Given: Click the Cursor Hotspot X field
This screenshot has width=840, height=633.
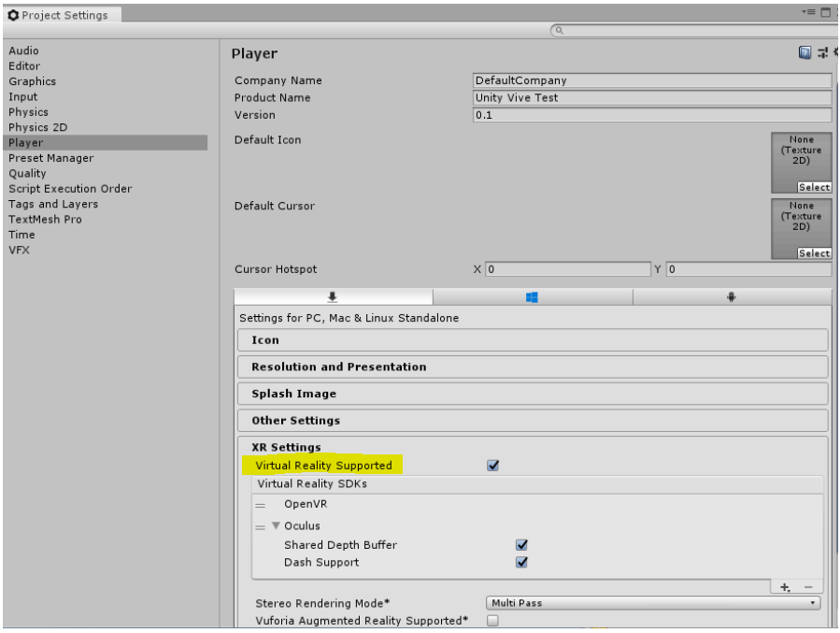Looking at the screenshot, I should 568,269.
